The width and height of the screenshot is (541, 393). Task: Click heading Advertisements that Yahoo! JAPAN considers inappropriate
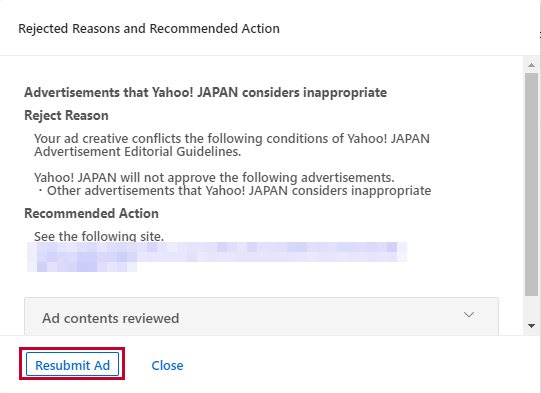pyautogui.click(x=205, y=92)
